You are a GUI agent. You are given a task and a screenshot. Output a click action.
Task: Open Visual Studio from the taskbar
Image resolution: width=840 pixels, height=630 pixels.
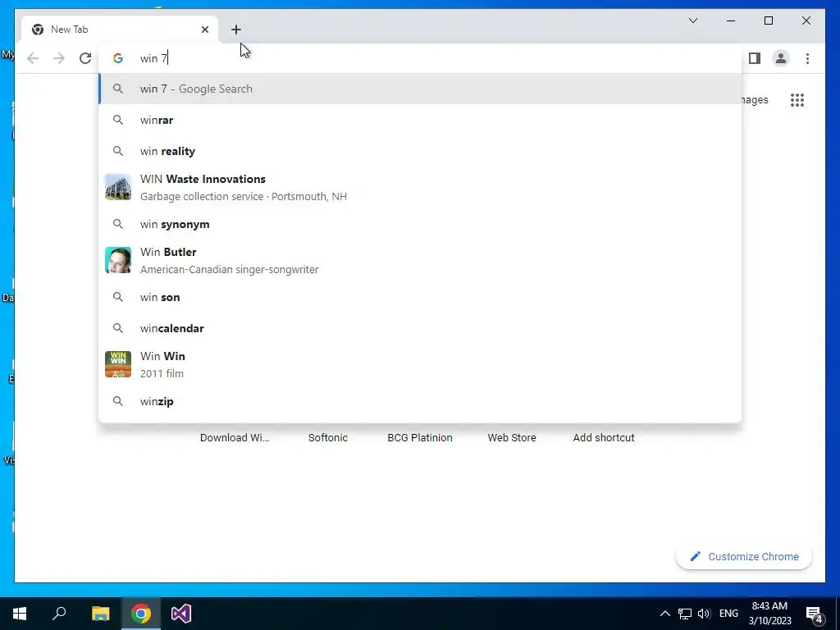point(181,614)
